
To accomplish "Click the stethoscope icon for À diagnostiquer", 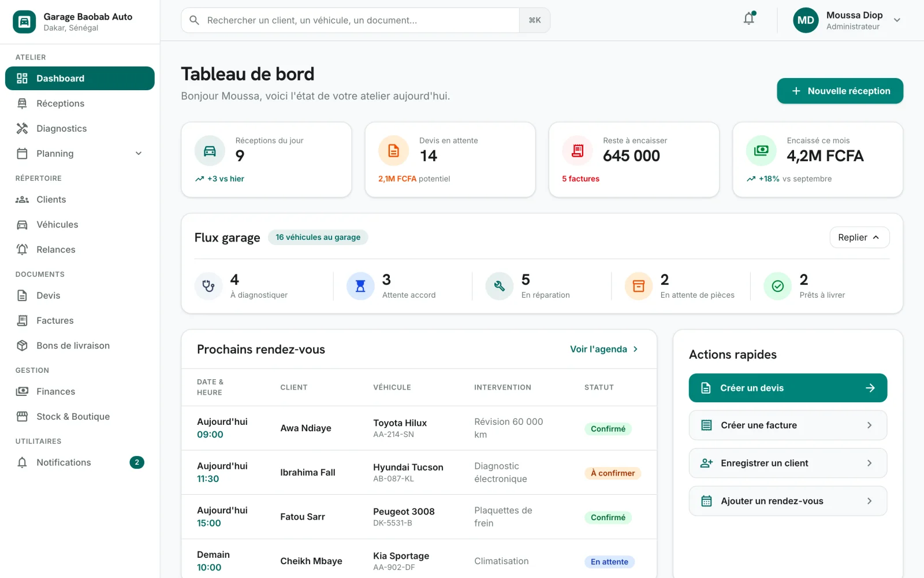I will click(x=208, y=286).
